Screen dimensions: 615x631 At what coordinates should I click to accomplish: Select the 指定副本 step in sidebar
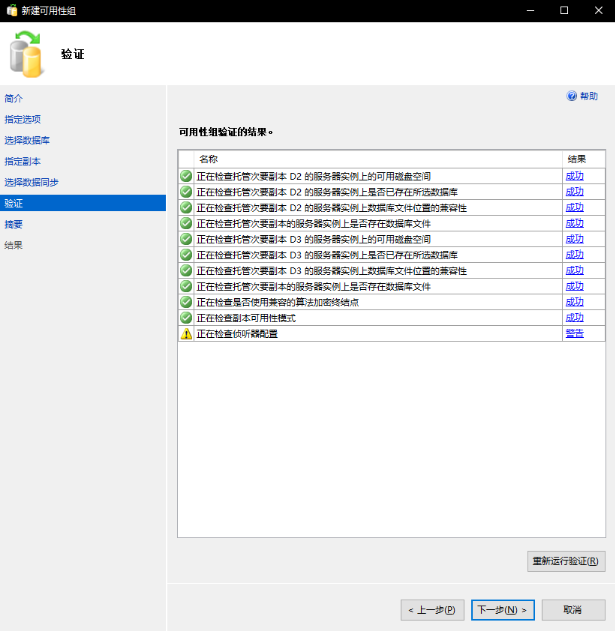click(x=22, y=161)
